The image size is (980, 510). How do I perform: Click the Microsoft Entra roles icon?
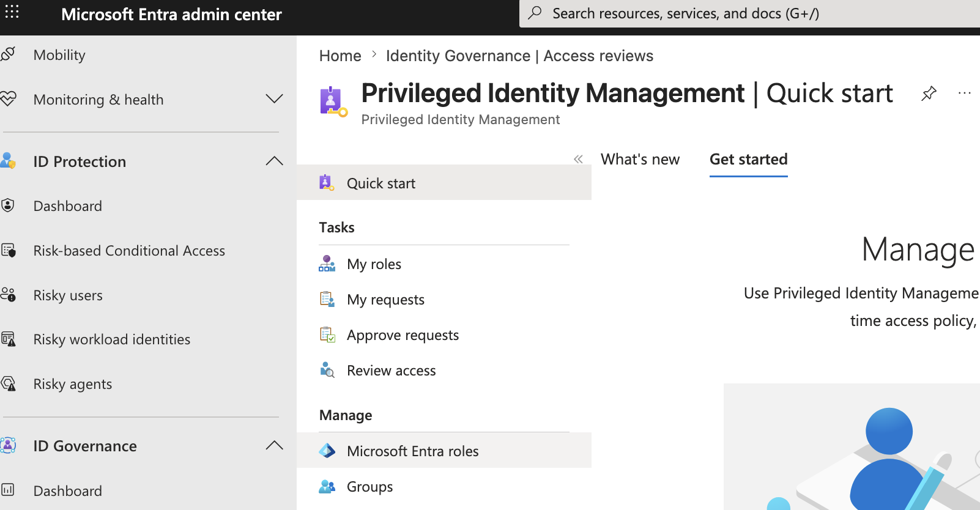pos(327,451)
